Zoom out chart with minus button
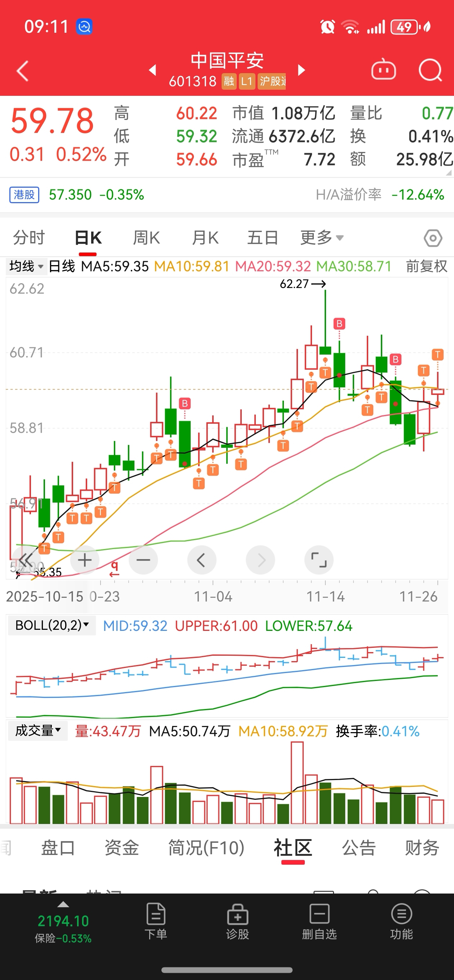 point(143,560)
